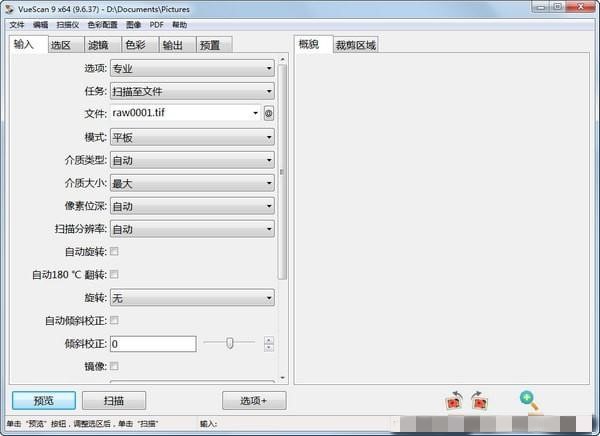Switch to the 输出 tab
The height and width of the screenshot is (436, 600).
pos(177,45)
